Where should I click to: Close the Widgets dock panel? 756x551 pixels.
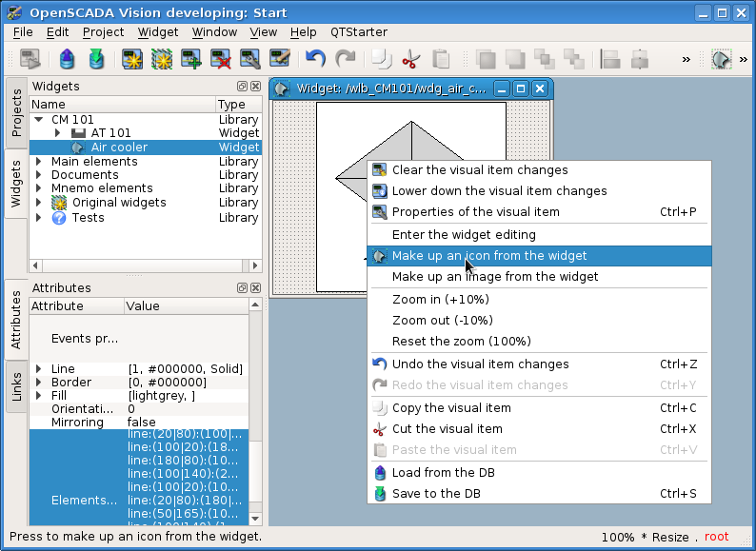click(x=255, y=87)
